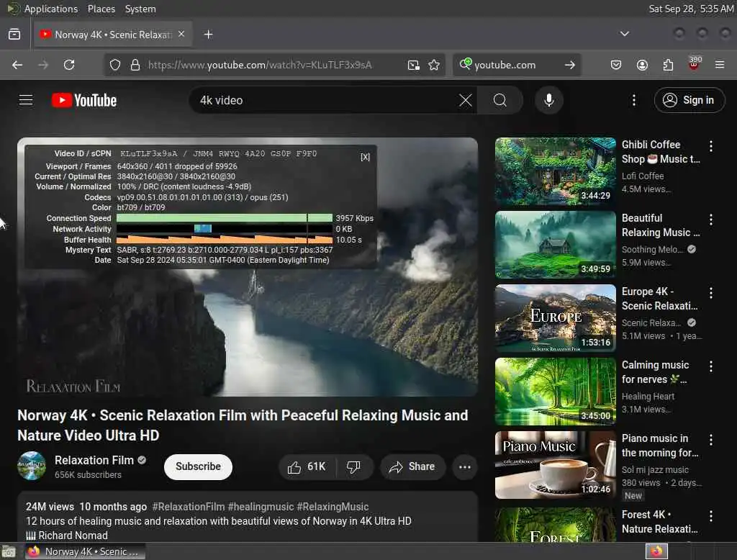The width and height of the screenshot is (737, 560).
Task: Select Norway 4K taskbar window button
Action: [85, 551]
